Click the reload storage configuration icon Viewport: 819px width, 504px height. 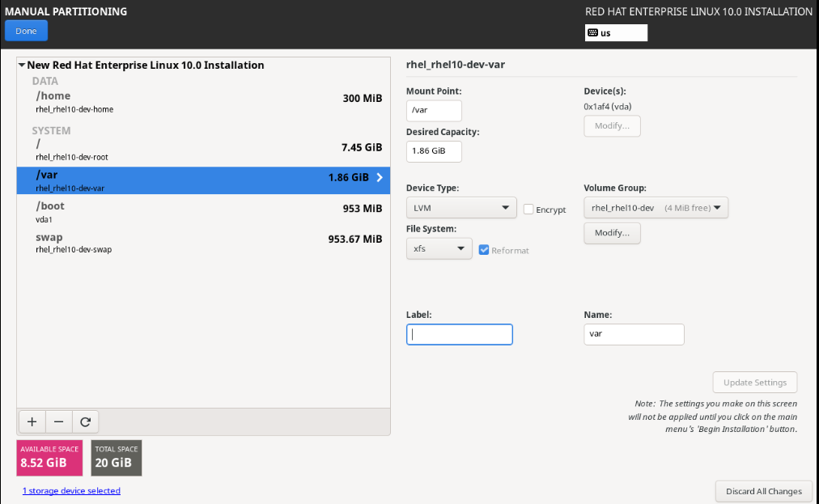click(x=85, y=422)
